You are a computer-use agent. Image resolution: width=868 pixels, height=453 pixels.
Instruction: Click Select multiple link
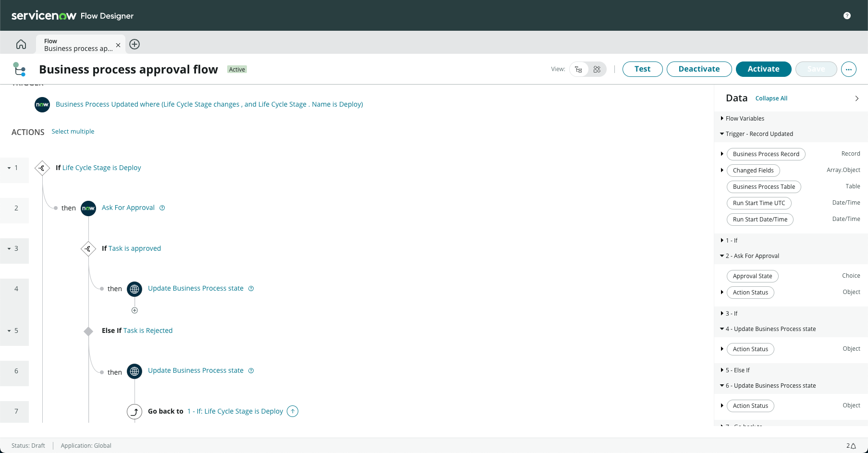[x=73, y=132]
